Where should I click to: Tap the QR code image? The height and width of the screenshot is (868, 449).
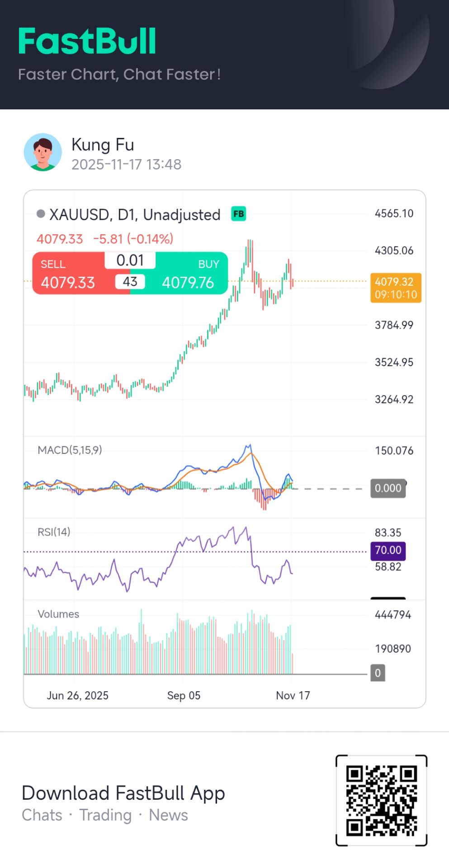point(381,800)
